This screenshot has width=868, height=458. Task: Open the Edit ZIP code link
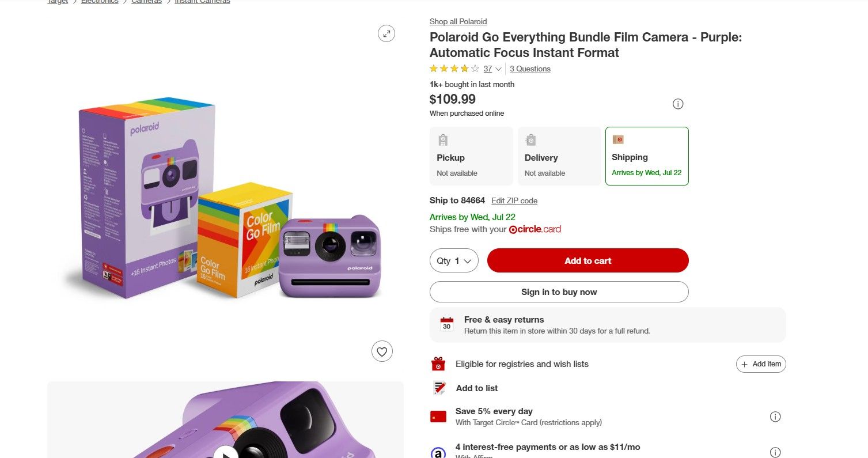[x=514, y=200]
